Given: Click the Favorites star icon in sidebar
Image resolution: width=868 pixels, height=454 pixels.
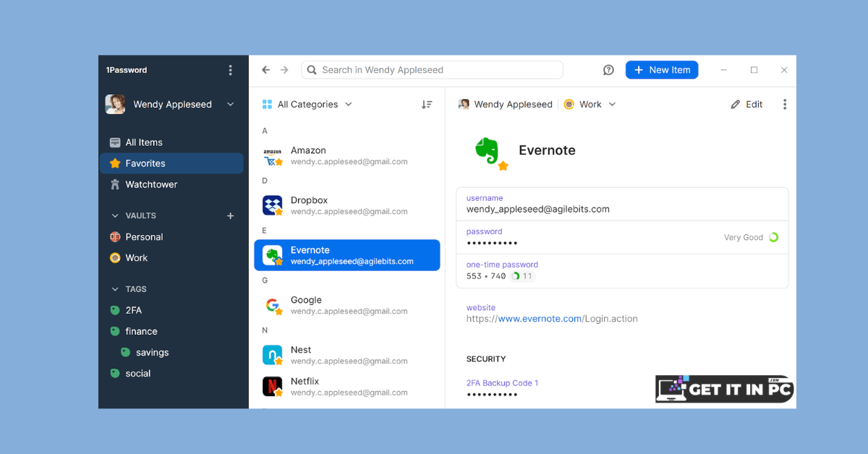Looking at the screenshot, I should 115,163.
